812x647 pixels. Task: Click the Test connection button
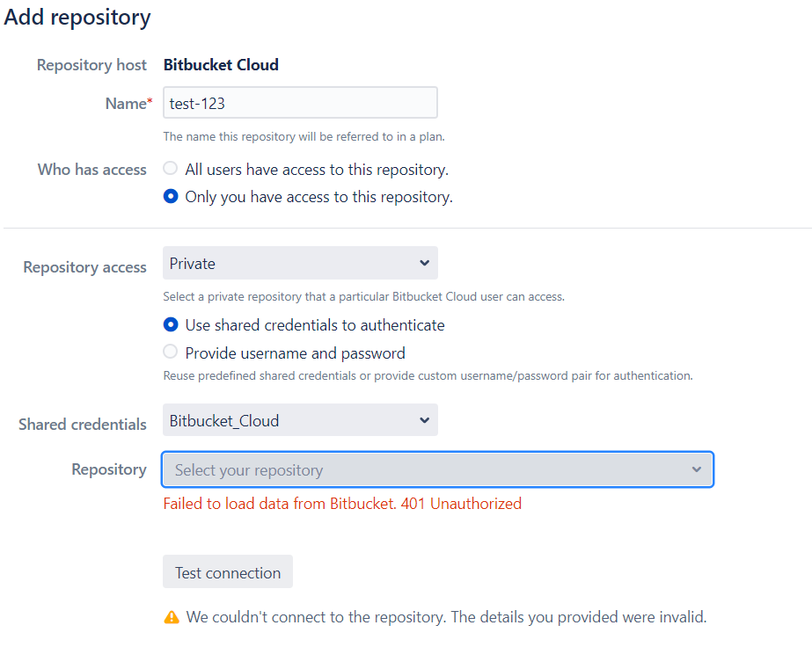pos(228,572)
